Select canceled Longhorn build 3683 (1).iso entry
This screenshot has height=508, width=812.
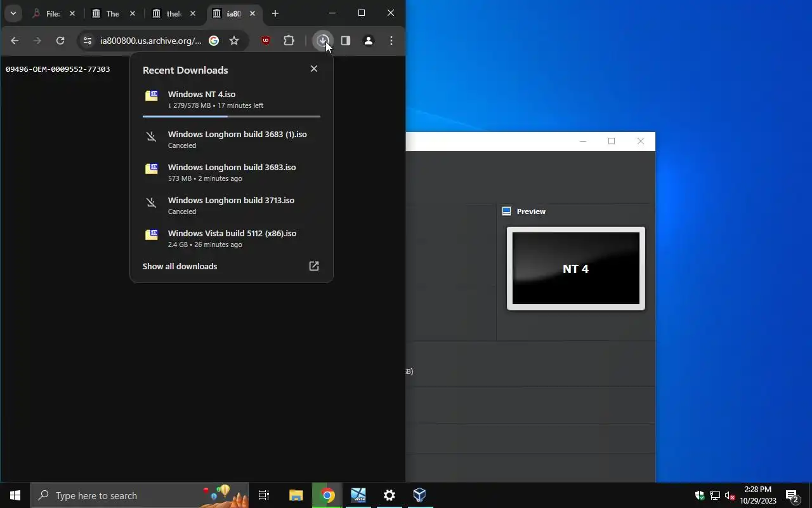pyautogui.click(x=232, y=139)
